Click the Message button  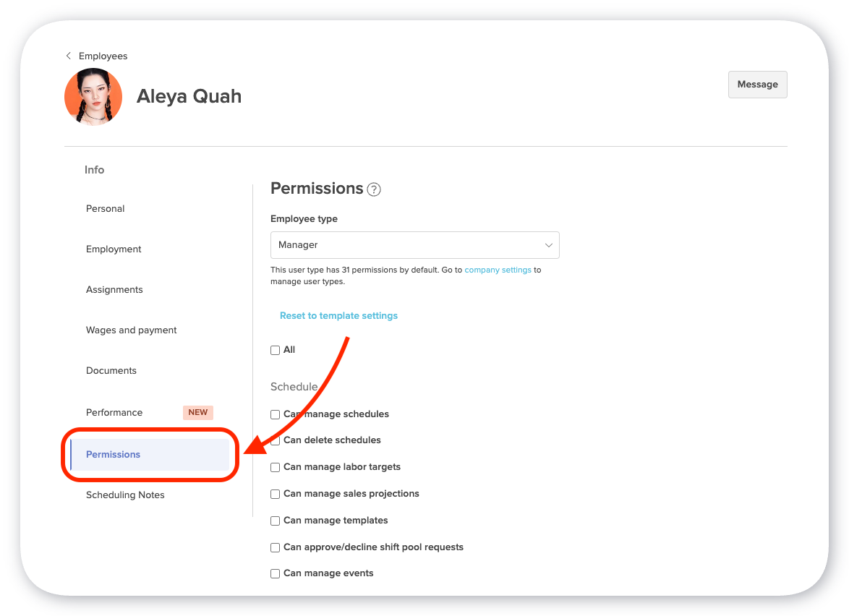tap(757, 85)
